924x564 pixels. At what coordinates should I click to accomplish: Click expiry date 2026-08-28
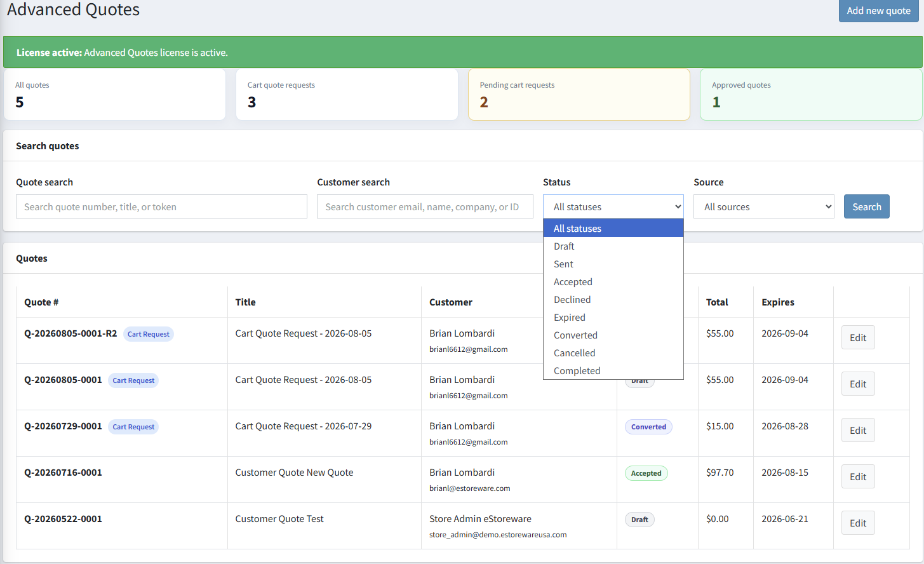coord(785,426)
